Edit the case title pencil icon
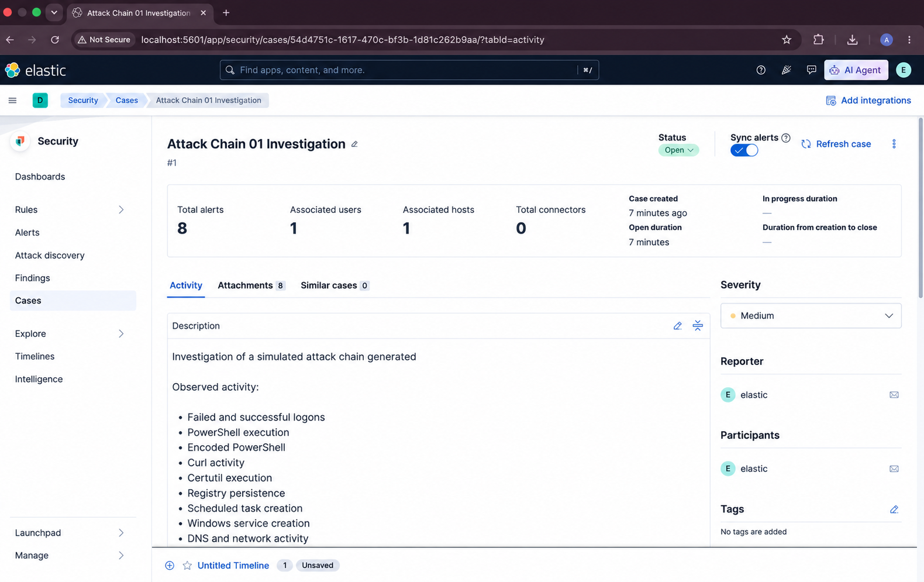 (x=354, y=144)
